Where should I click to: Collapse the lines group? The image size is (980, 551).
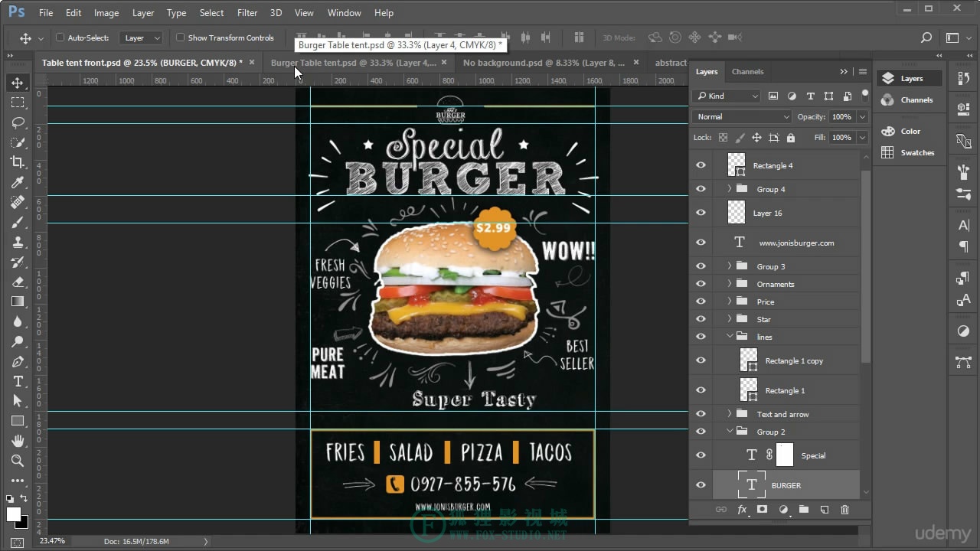(x=730, y=337)
